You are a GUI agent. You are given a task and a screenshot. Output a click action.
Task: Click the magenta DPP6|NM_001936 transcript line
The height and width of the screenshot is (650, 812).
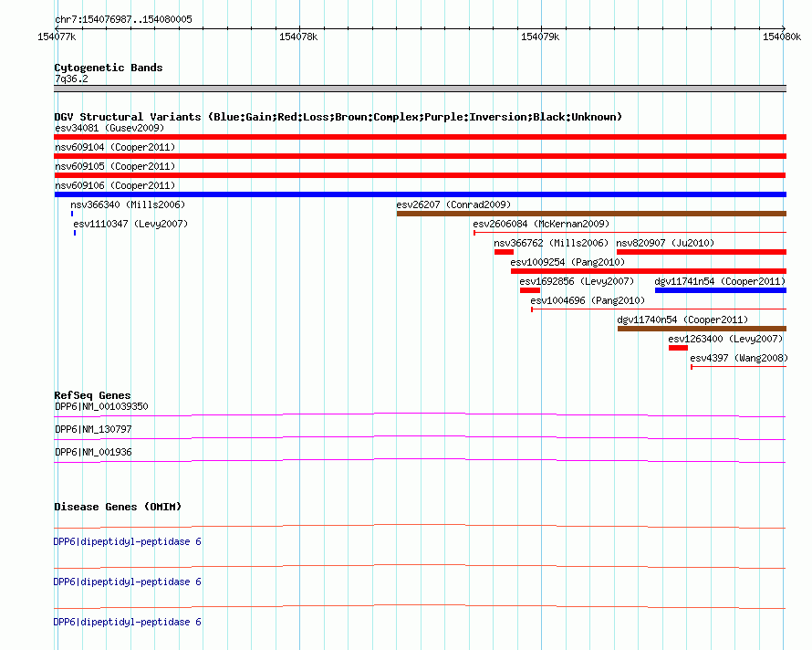click(420, 460)
